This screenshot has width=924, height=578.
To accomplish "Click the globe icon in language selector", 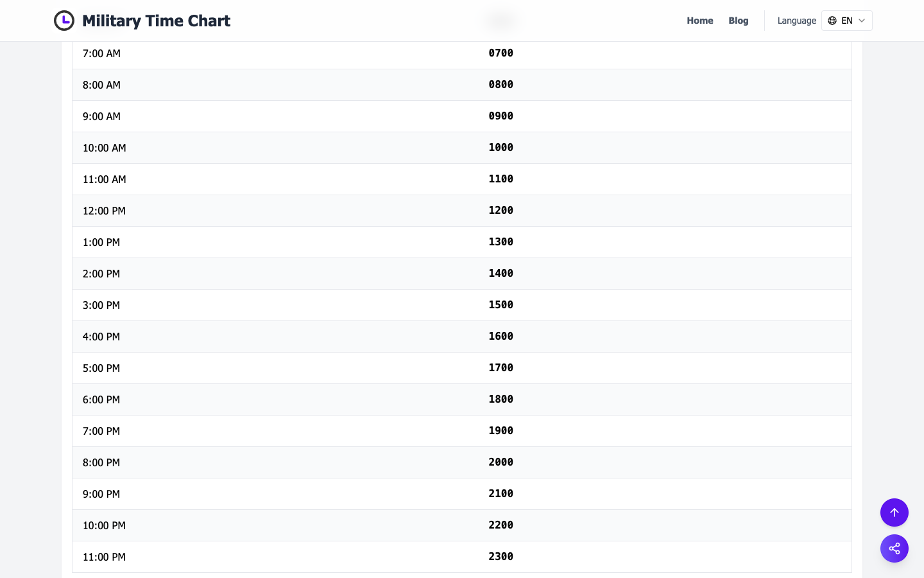I will [x=832, y=21].
